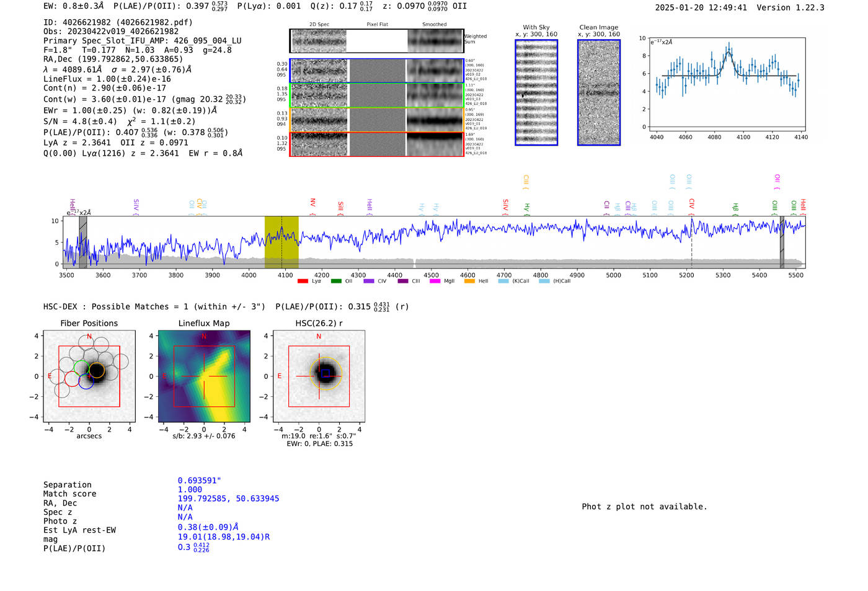Click the Fiber Positions image panel
The width and height of the screenshot is (868, 591).
tap(89, 376)
